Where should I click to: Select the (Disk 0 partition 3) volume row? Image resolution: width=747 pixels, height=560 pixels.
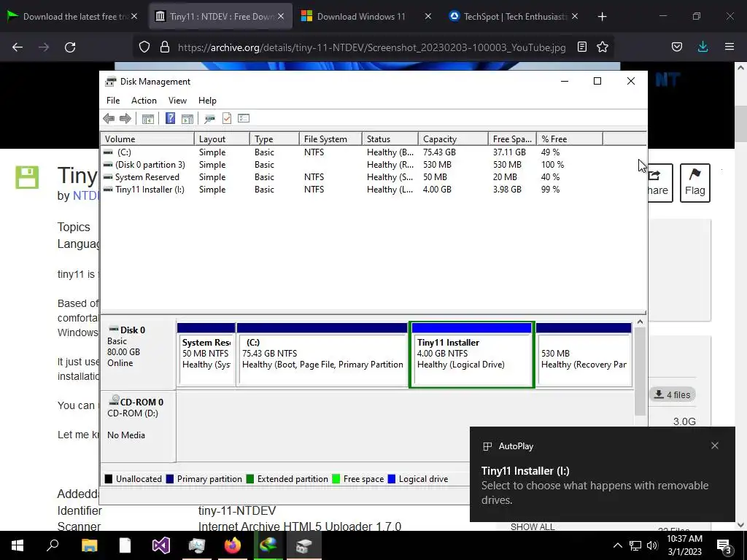pyautogui.click(x=373, y=165)
